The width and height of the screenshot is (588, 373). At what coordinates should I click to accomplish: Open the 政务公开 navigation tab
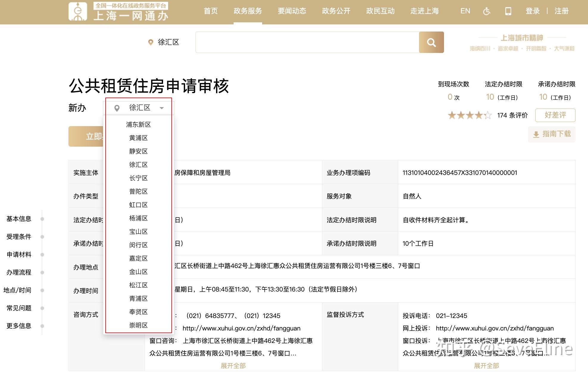tap(336, 11)
